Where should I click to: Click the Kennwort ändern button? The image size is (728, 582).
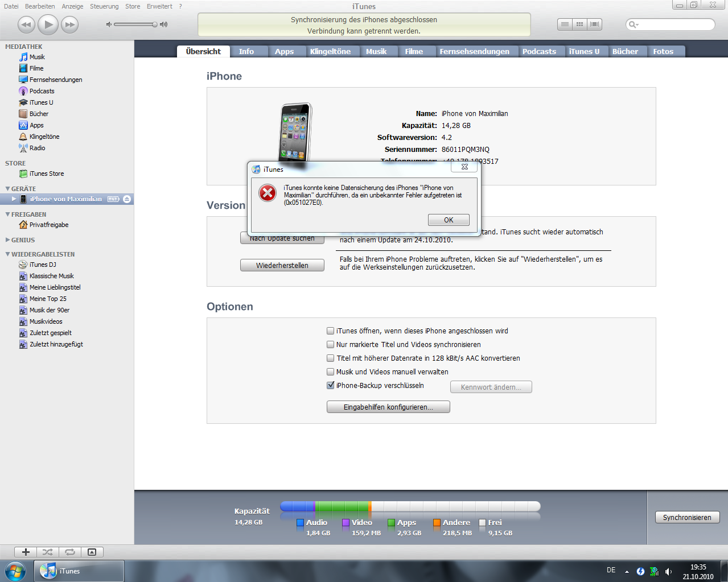click(x=491, y=387)
